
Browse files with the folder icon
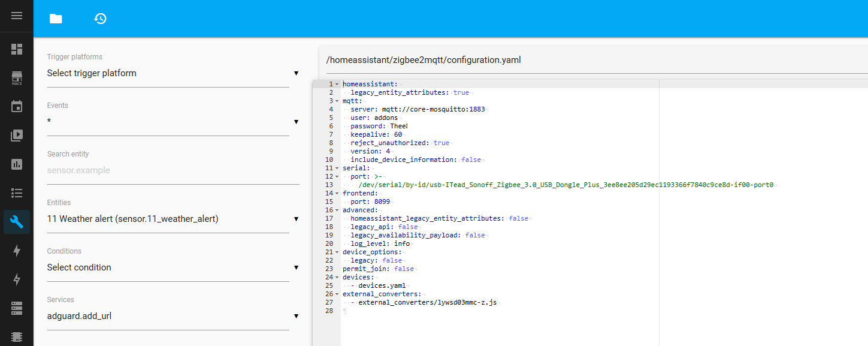56,19
